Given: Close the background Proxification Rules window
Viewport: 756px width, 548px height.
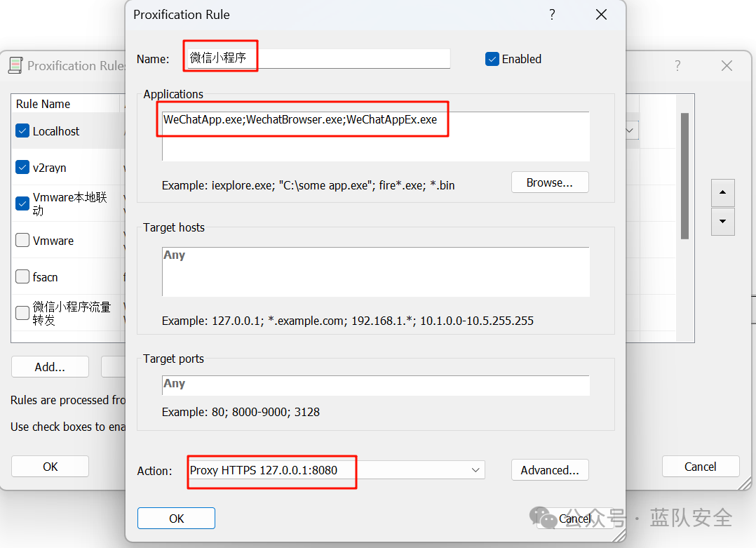Looking at the screenshot, I should click(727, 66).
